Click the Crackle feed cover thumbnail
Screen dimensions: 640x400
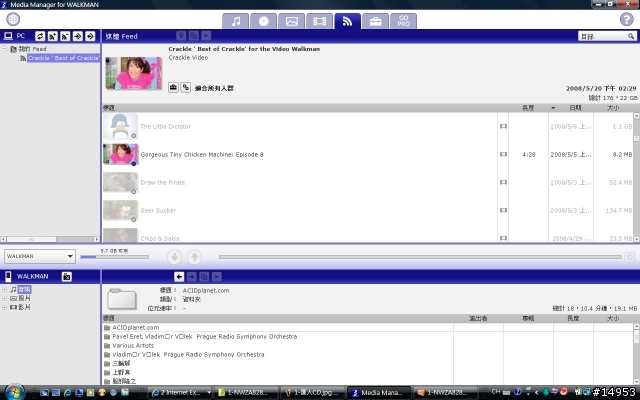pos(133,73)
